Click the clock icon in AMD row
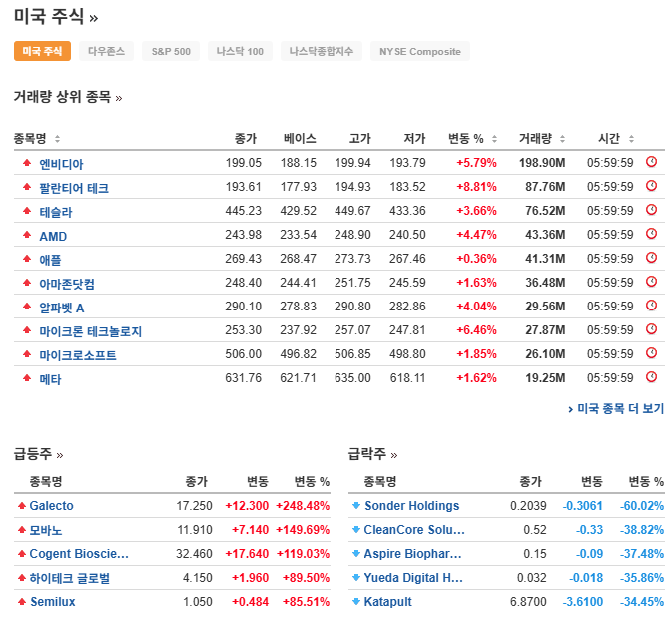672x617 pixels. [x=651, y=234]
